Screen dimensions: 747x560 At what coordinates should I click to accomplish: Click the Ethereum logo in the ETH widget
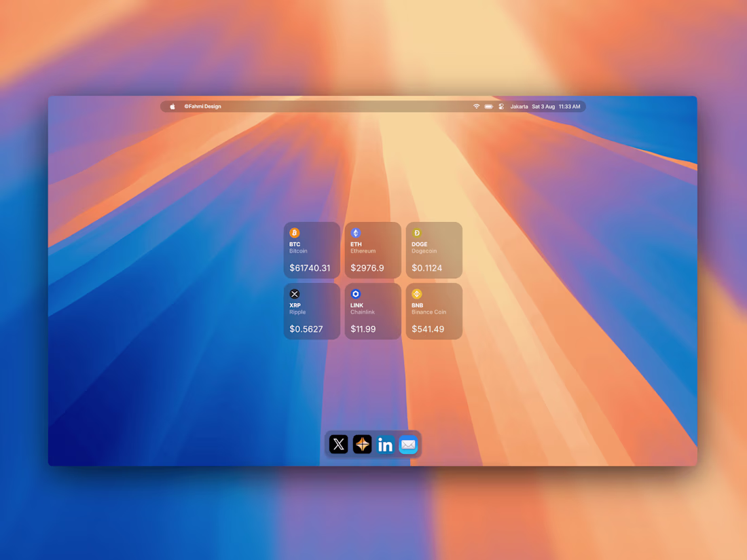[x=355, y=233]
